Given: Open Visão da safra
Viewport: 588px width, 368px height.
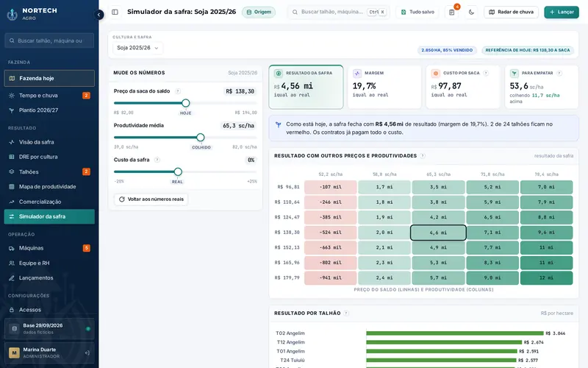Looking at the screenshot, I should [49, 142].
